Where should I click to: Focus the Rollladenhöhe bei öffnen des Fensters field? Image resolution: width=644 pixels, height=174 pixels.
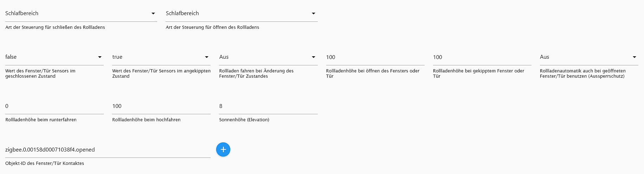[x=375, y=57]
